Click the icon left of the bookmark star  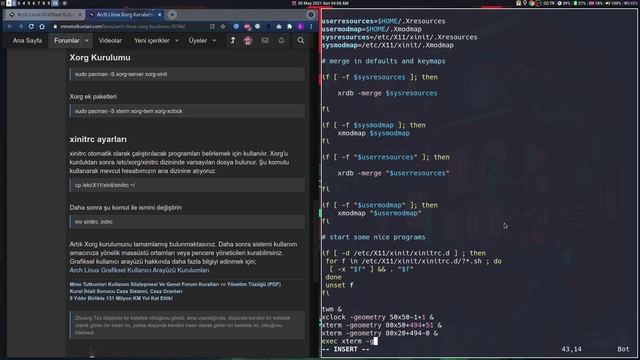pos(212,27)
